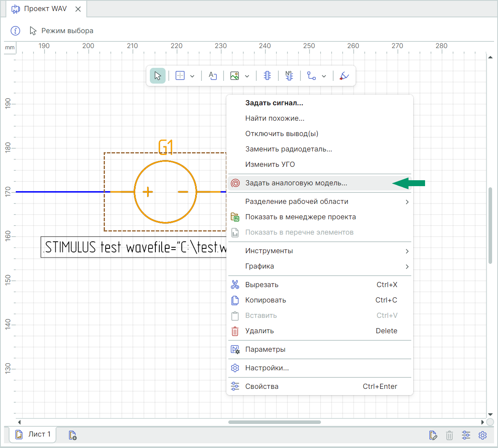Expand the wire tool dropdown arrow
498x448 pixels.
coord(324,76)
